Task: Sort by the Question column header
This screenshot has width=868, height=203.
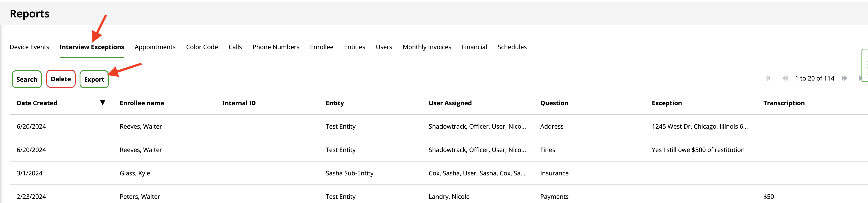Action: (554, 103)
